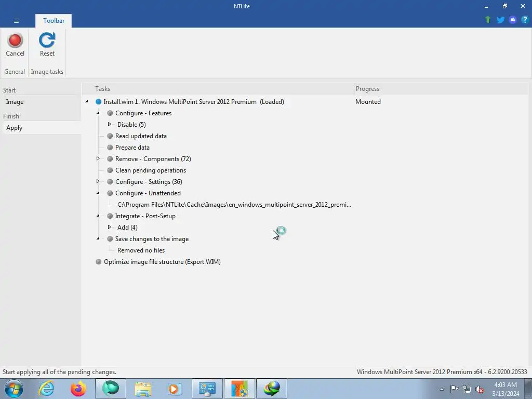Expand the Disable (5) node
Image resolution: width=532 pixels, height=399 pixels.
[x=109, y=124]
